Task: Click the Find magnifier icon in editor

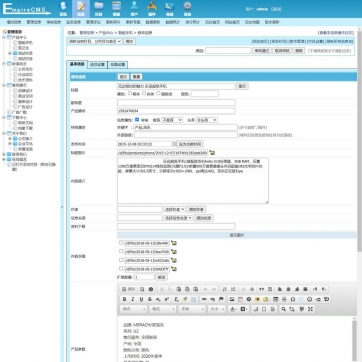Action: pyautogui.click(x=283, y=309)
